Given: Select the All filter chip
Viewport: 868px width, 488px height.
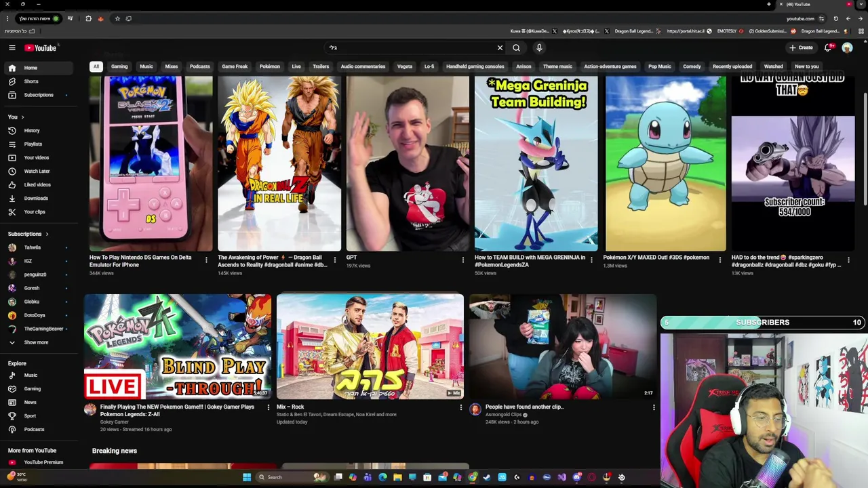Looking at the screenshot, I should [x=96, y=66].
